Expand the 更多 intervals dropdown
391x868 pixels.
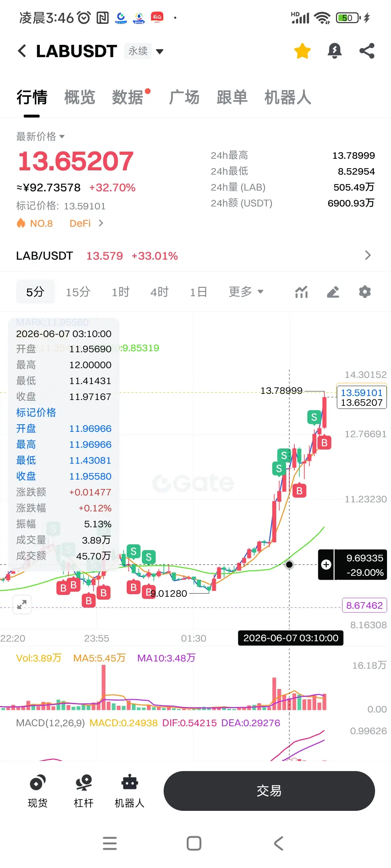click(x=246, y=292)
